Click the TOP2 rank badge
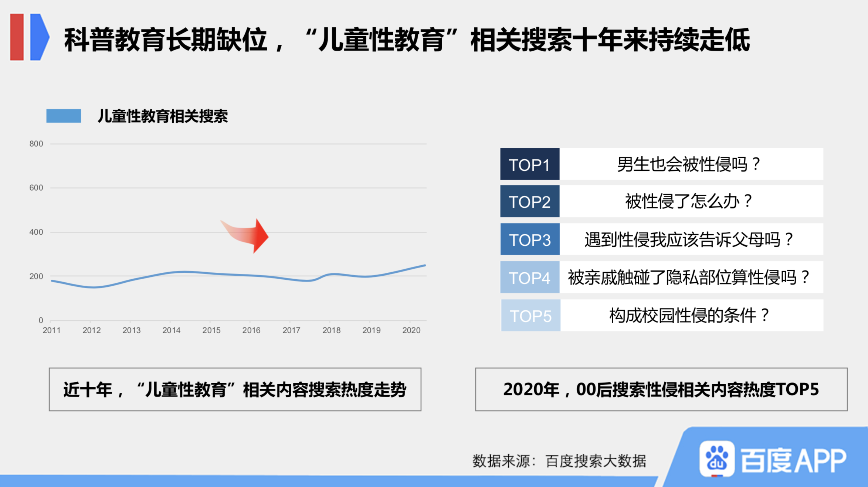The image size is (868, 487). click(x=529, y=202)
